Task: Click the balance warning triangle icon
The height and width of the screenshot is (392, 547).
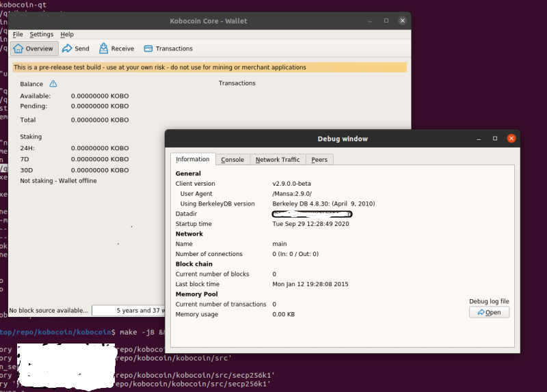Action: coord(53,83)
